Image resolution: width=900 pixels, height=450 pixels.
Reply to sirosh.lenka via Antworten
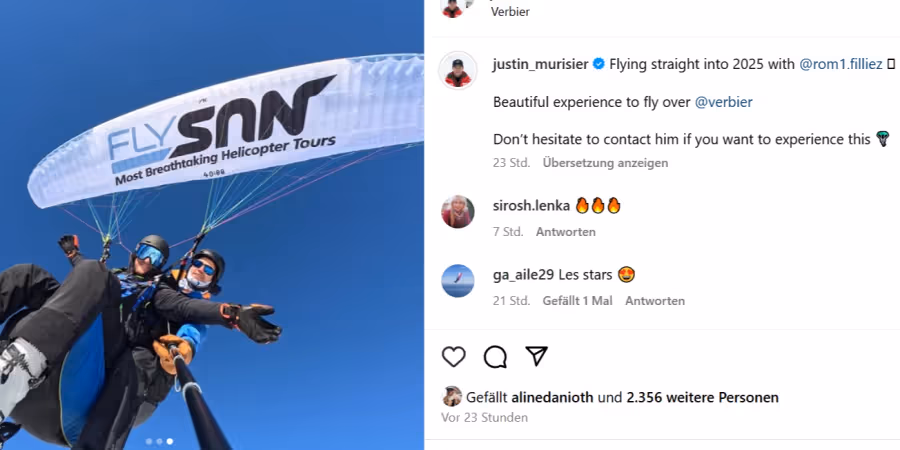pyautogui.click(x=565, y=232)
